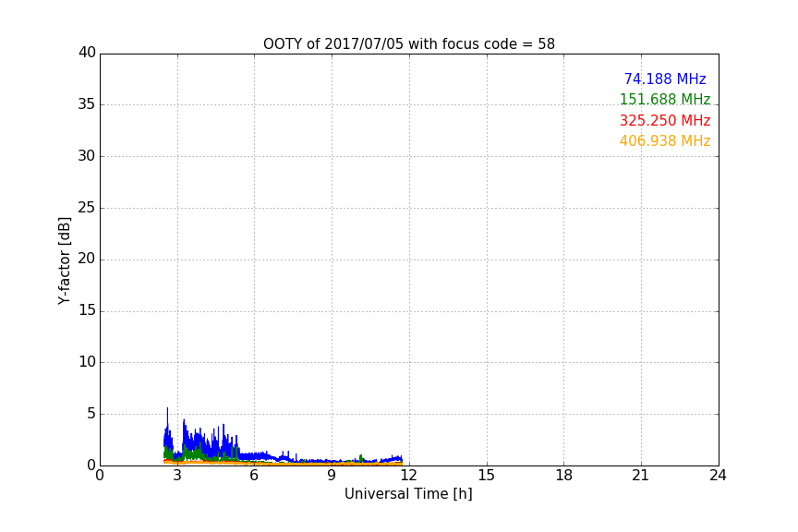Click y-axis tick label 40
The height and width of the screenshot is (532, 798).
87,53
